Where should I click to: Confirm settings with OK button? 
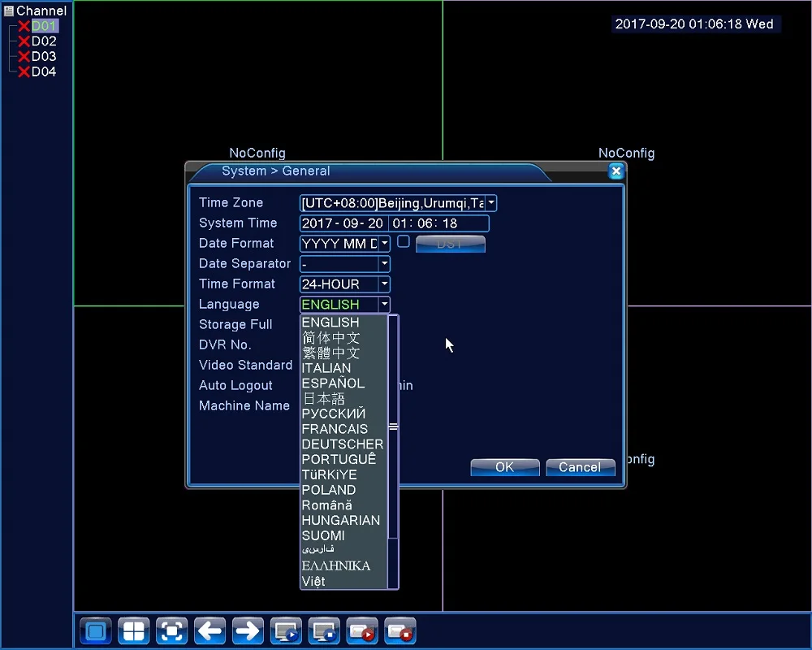point(505,467)
